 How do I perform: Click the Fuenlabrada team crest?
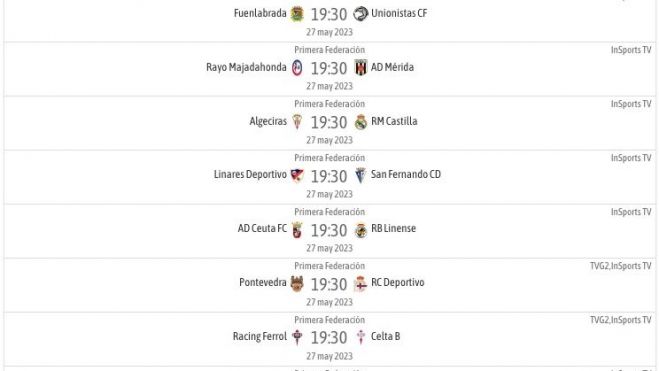pyautogui.click(x=297, y=14)
